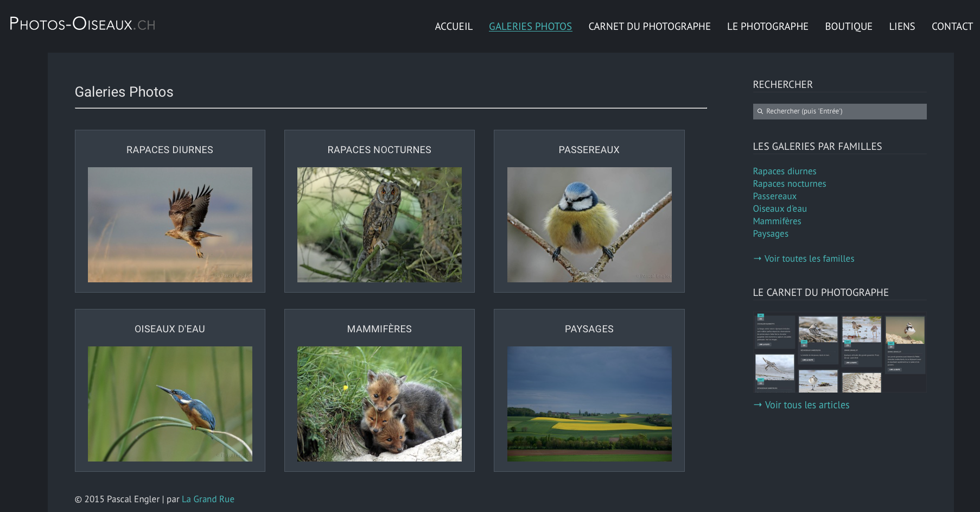Open the Oiseaux d'eau kingfisher image
Viewport: 980px width, 512px height.
(x=170, y=404)
